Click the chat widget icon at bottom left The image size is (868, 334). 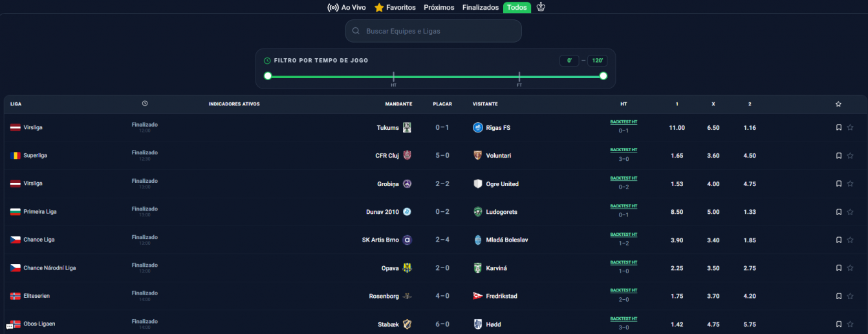10,325
